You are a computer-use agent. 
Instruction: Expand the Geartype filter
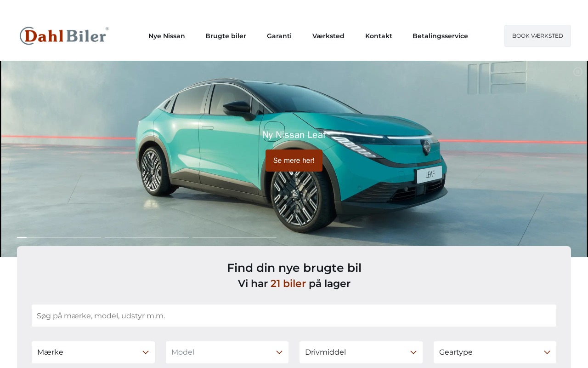[x=495, y=352]
